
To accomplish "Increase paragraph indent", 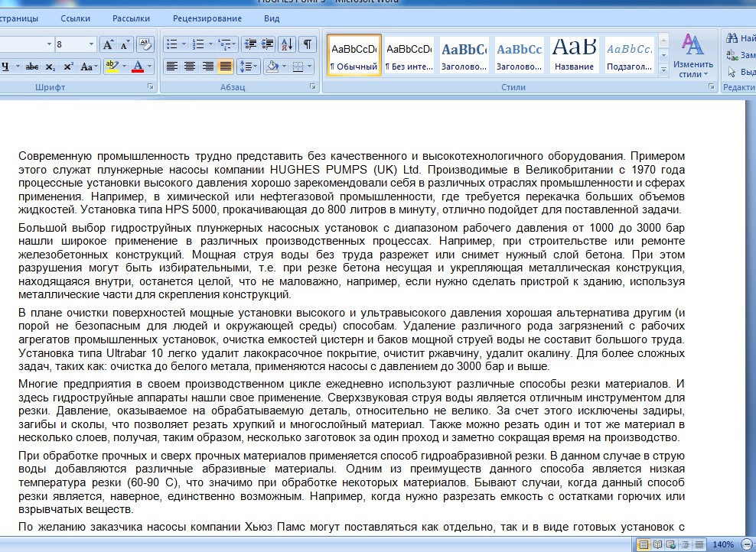I will [x=267, y=45].
